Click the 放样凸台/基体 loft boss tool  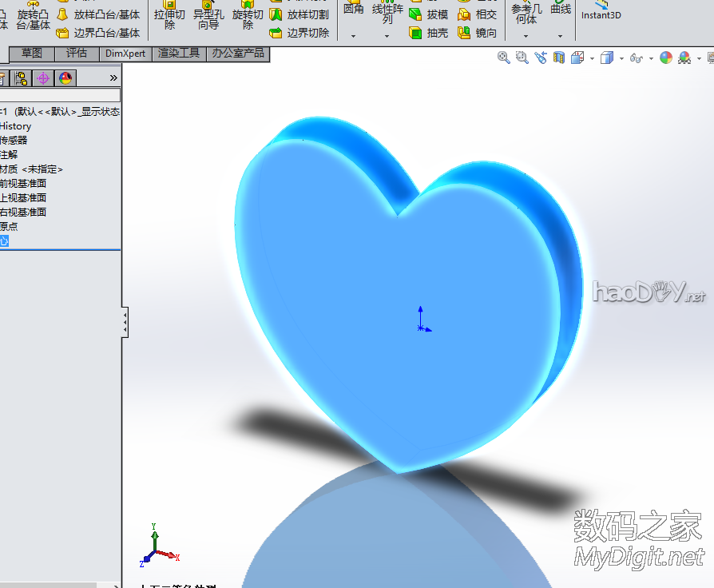pyautogui.click(x=97, y=14)
